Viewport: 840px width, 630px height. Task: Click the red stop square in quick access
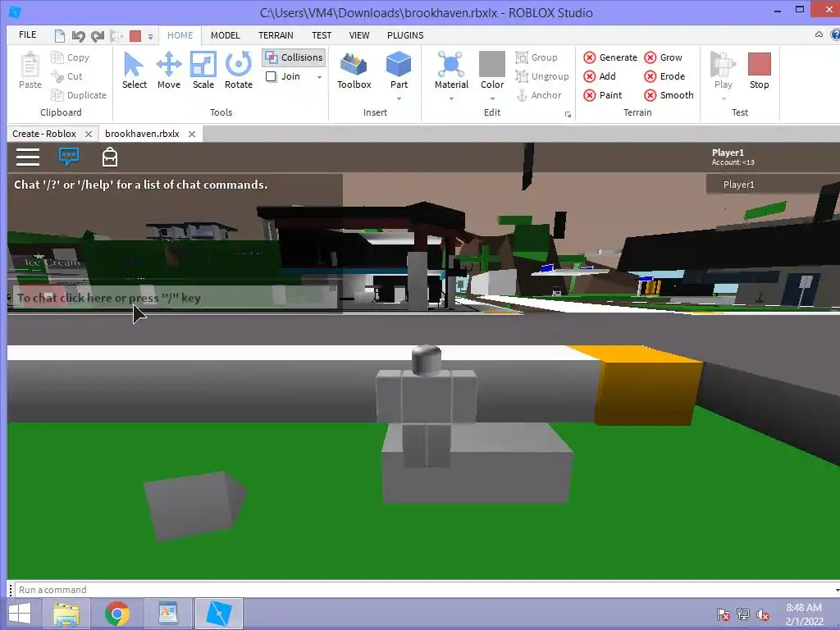[135, 36]
